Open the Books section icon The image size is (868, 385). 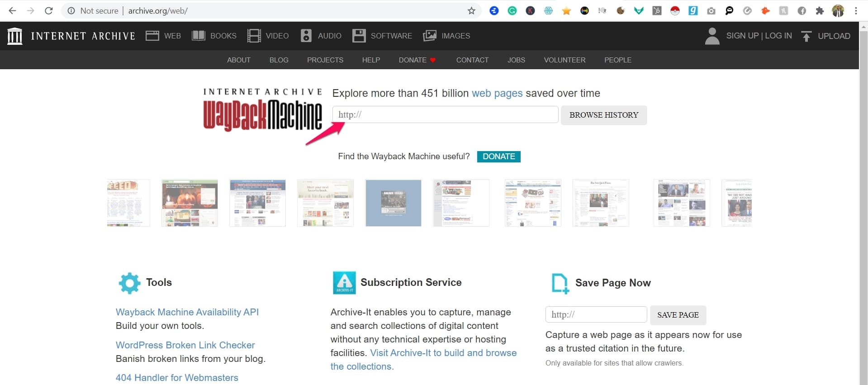(x=199, y=36)
